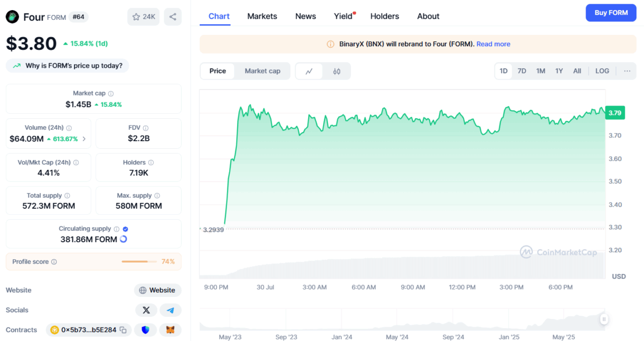Click the info icon beside Total supply
The width and height of the screenshot is (644, 341).
click(67, 196)
